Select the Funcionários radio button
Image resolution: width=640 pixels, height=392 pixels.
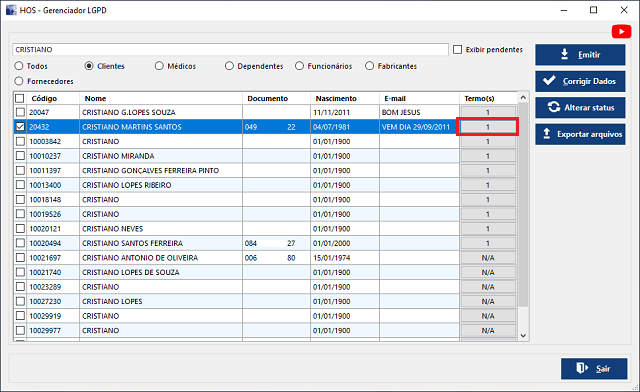tap(300, 66)
